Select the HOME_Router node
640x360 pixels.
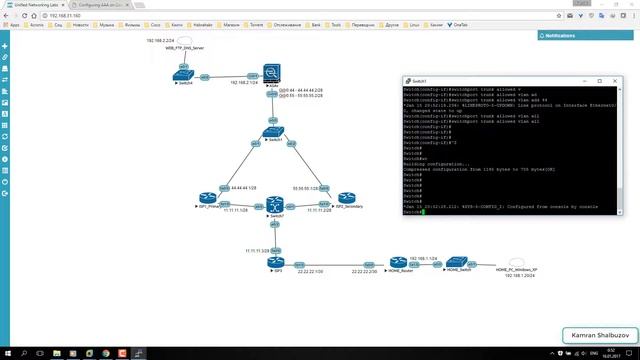pos(398,262)
